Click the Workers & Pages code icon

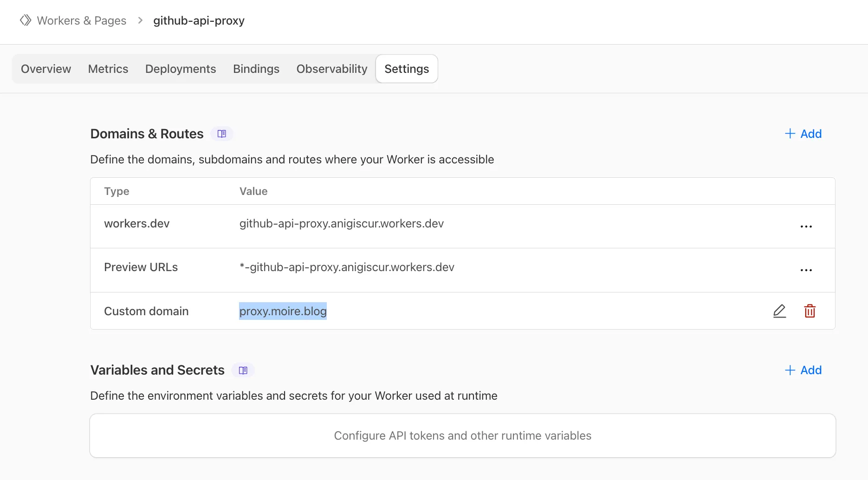26,20
